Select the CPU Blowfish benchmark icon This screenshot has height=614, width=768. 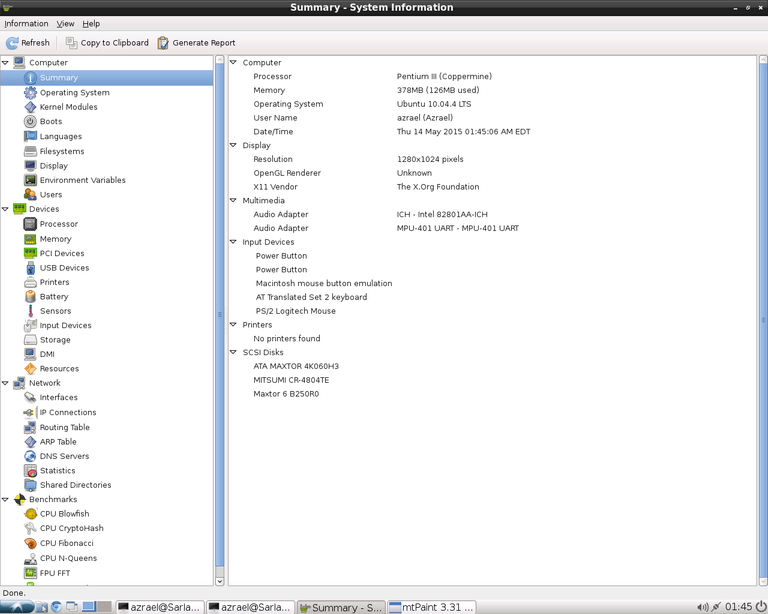click(30, 514)
